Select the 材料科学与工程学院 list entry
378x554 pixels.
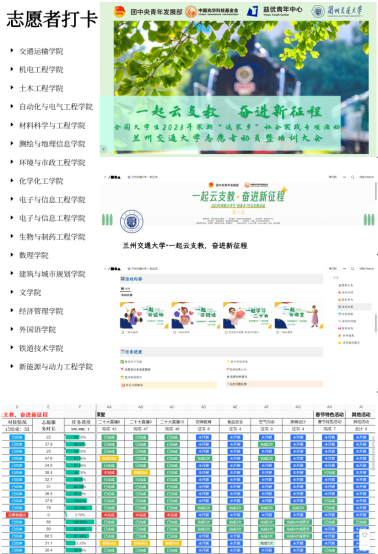point(52,125)
